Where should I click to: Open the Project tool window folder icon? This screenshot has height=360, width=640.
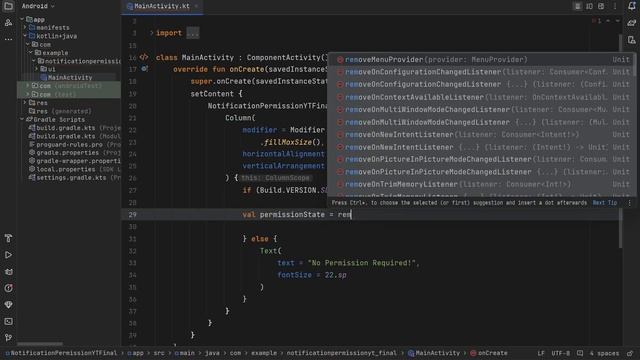8,6
